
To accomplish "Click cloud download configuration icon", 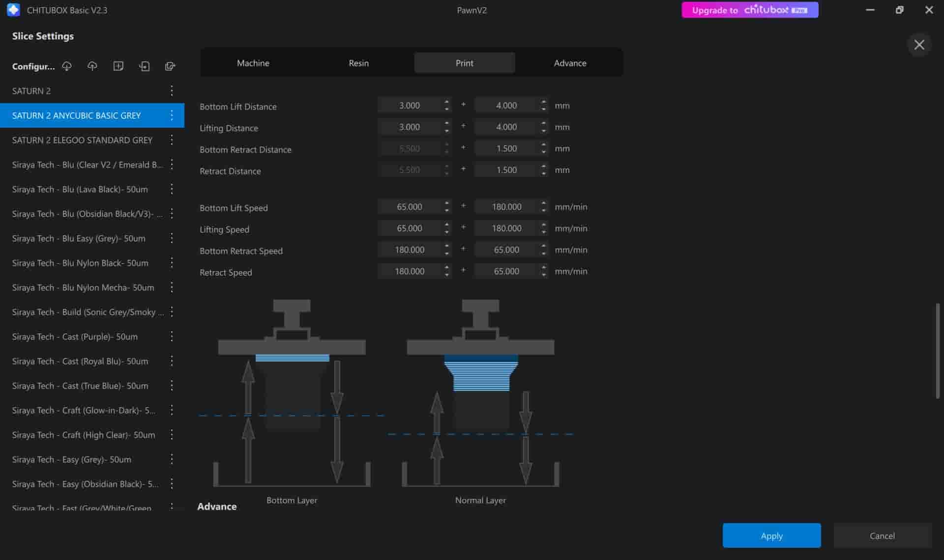I will pos(67,66).
